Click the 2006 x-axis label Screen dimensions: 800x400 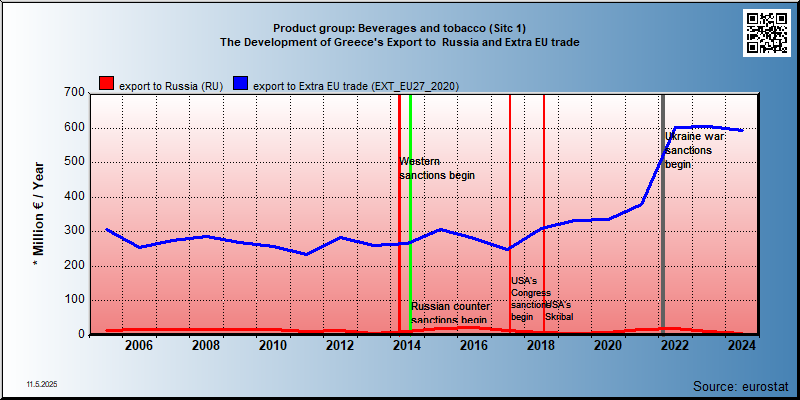click(x=139, y=345)
